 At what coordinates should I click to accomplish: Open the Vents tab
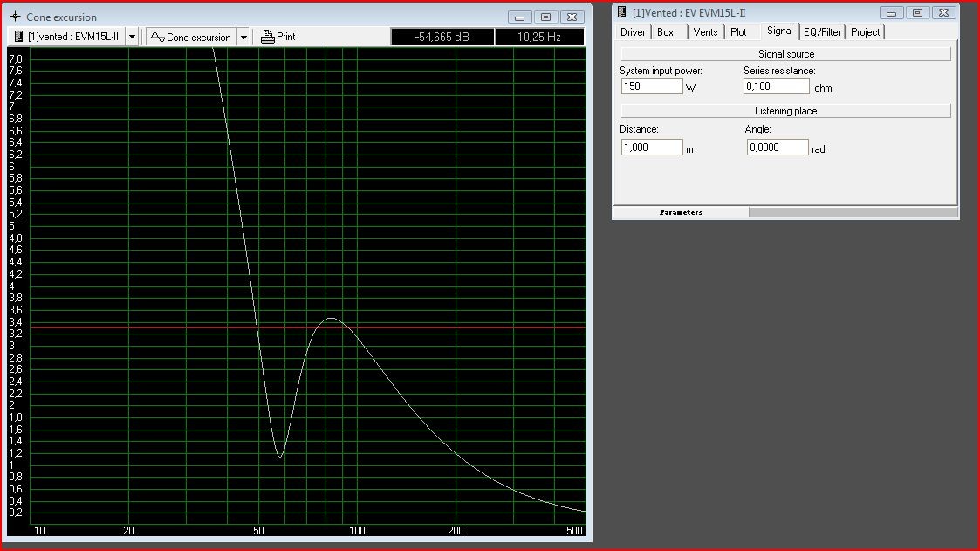coord(705,32)
